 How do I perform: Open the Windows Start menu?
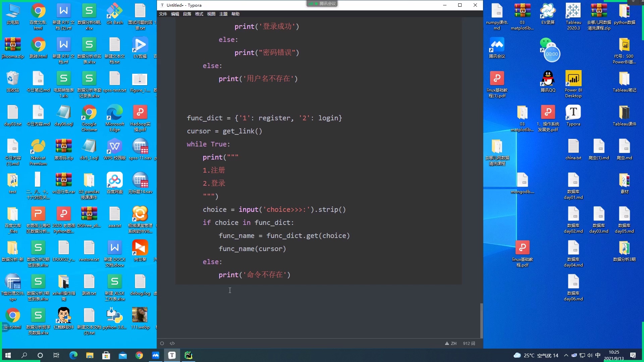tap(7, 355)
